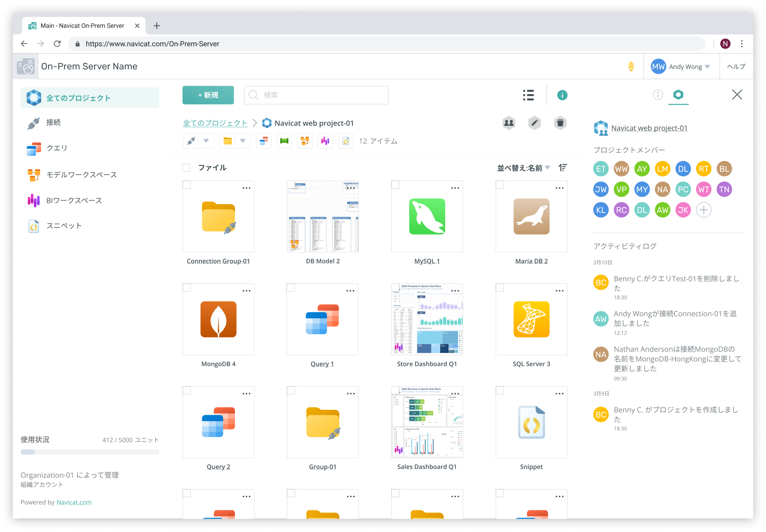Image resolution: width=766 pixels, height=532 pixels.
Task: Filter by green model icon in toolbar
Action: pyautogui.click(x=284, y=141)
